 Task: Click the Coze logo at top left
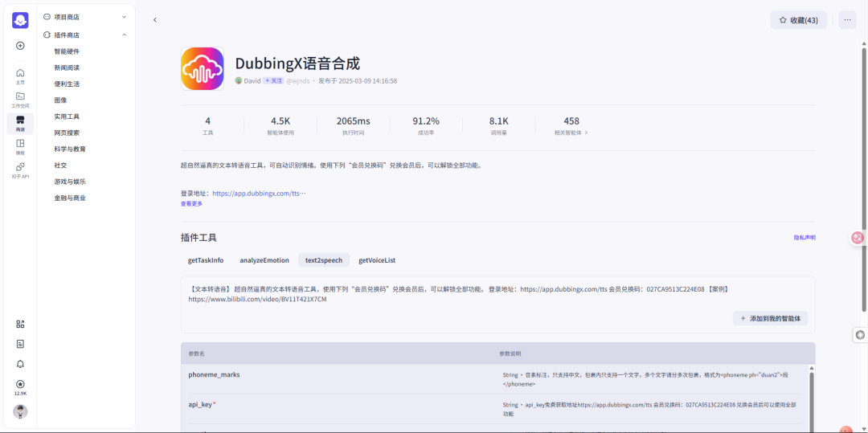[20, 20]
